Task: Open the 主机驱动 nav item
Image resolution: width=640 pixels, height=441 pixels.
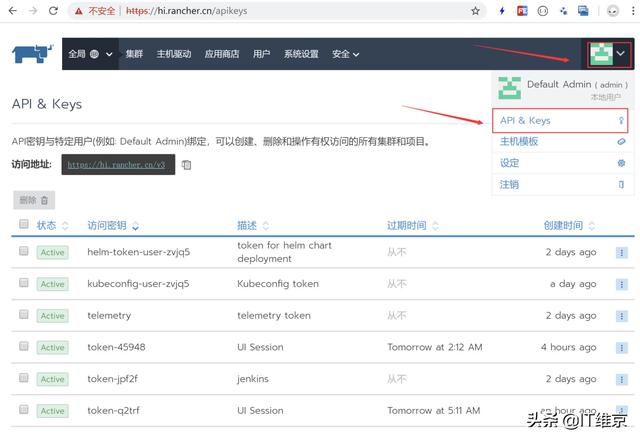Action: tap(174, 54)
